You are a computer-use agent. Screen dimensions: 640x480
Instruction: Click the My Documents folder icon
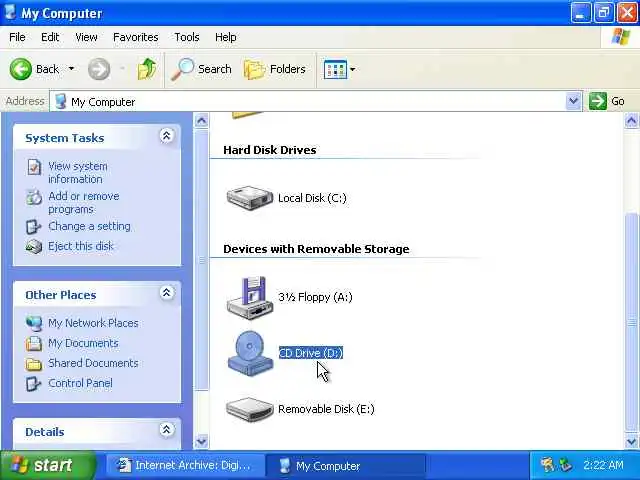34,344
